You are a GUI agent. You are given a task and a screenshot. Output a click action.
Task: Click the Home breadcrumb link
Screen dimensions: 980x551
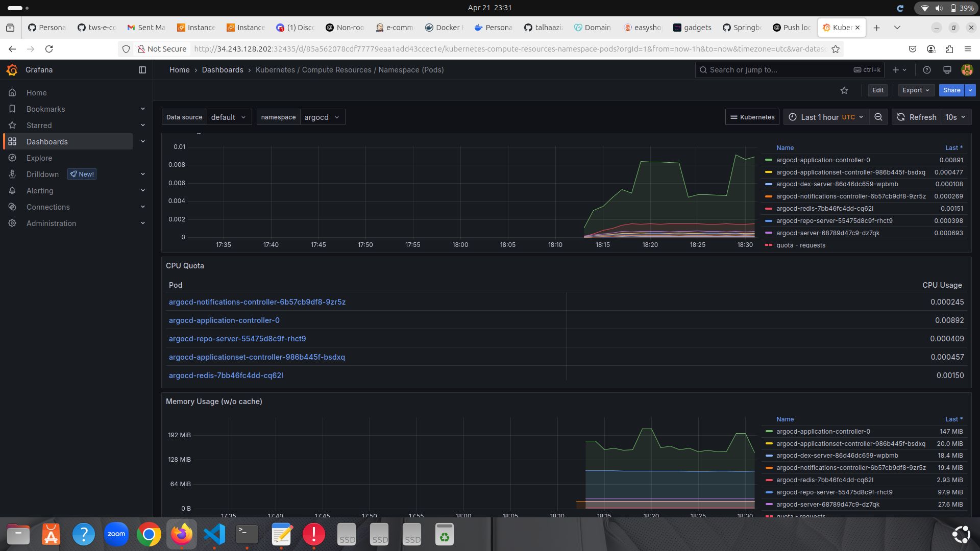(x=179, y=70)
